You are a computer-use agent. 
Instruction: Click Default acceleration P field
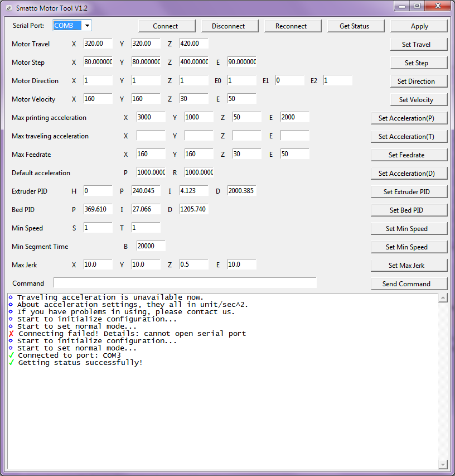(x=151, y=172)
